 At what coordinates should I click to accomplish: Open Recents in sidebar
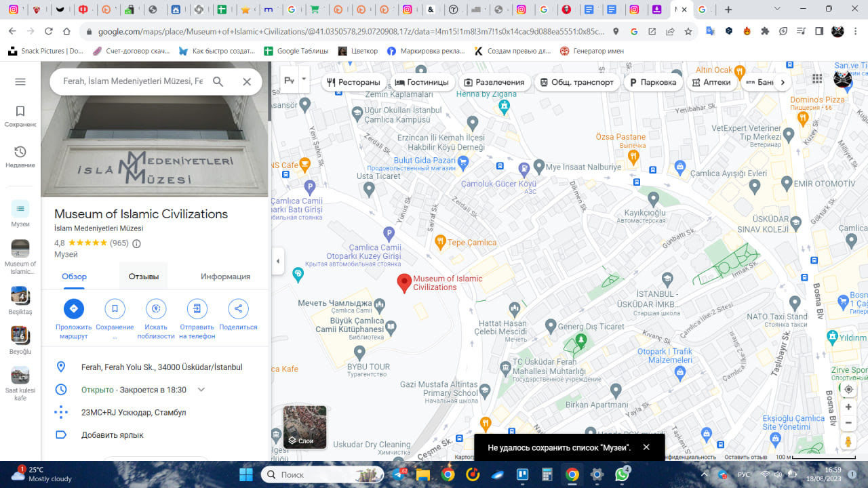pyautogui.click(x=20, y=157)
